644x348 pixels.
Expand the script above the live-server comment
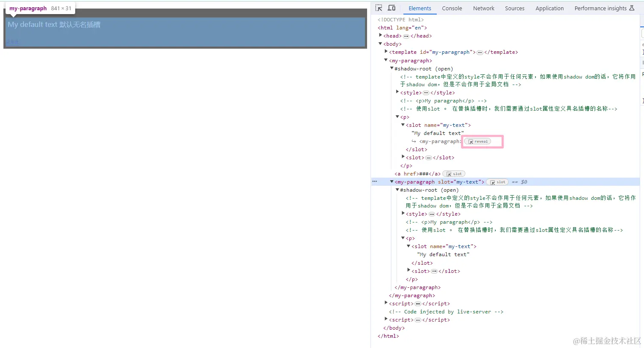(386, 303)
